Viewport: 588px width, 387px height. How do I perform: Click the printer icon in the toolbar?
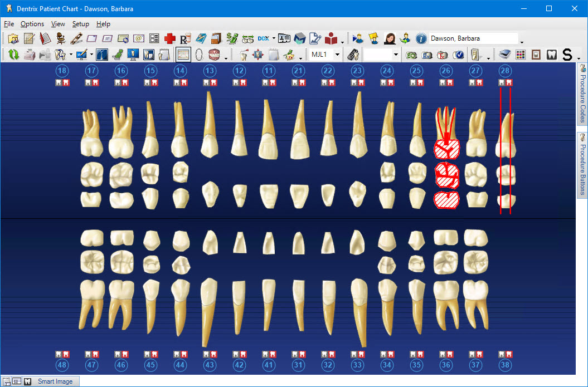point(30,55)
